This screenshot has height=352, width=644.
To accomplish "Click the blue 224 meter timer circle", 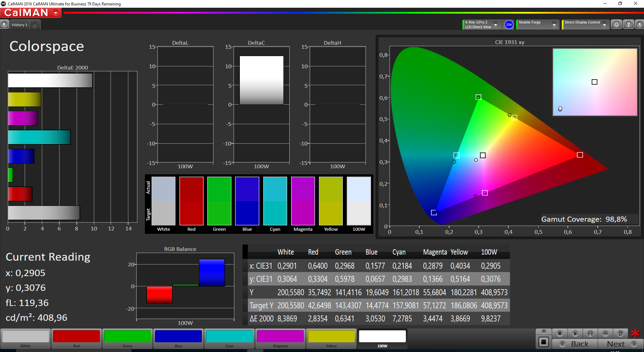I will point(509,25).
